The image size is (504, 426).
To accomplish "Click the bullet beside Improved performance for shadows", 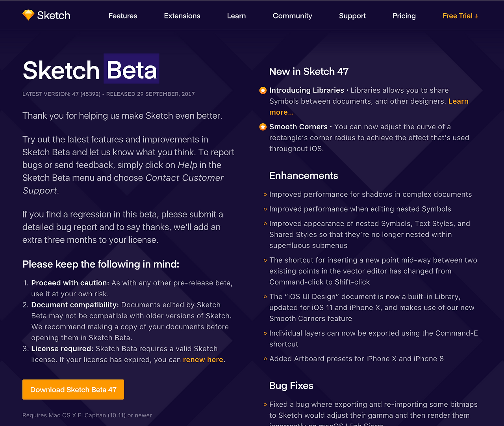I will [265, 195].
